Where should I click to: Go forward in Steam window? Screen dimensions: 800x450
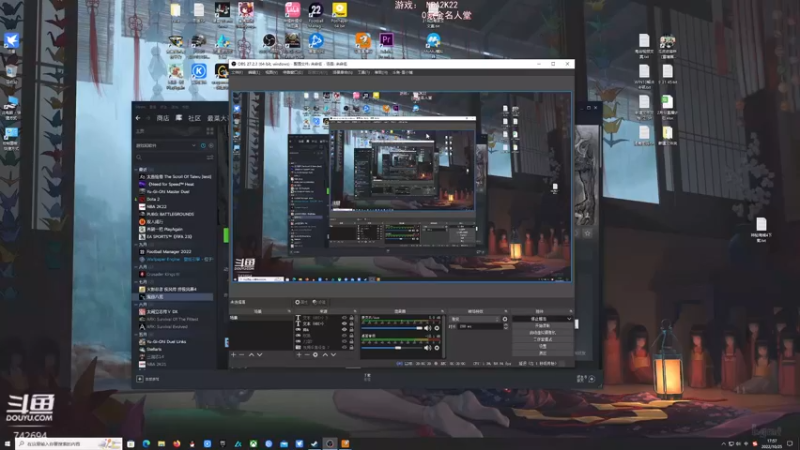[x=147, y=118]
